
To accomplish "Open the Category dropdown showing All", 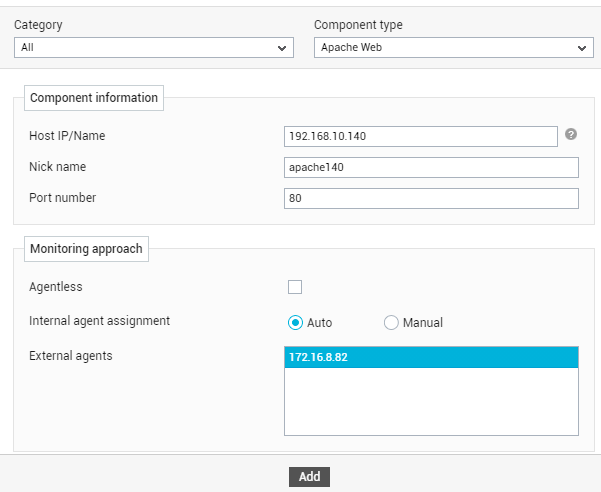I will pos(154,48).
